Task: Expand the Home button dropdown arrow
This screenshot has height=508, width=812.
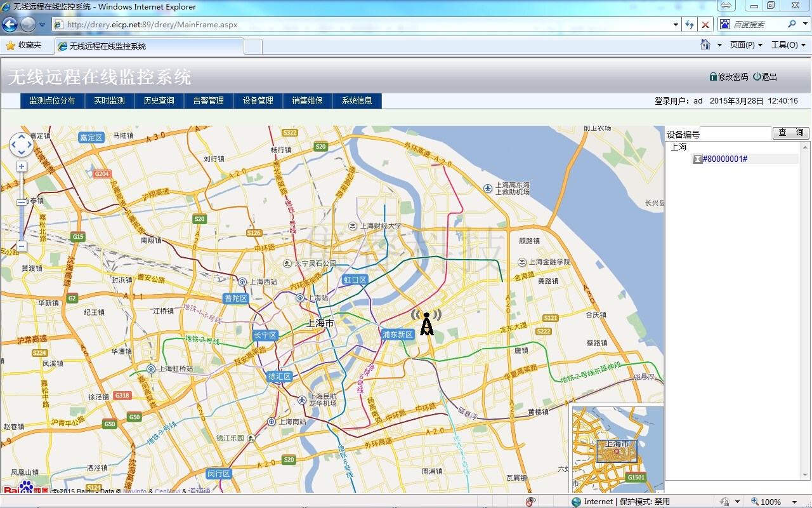Action: coord(719,45)
